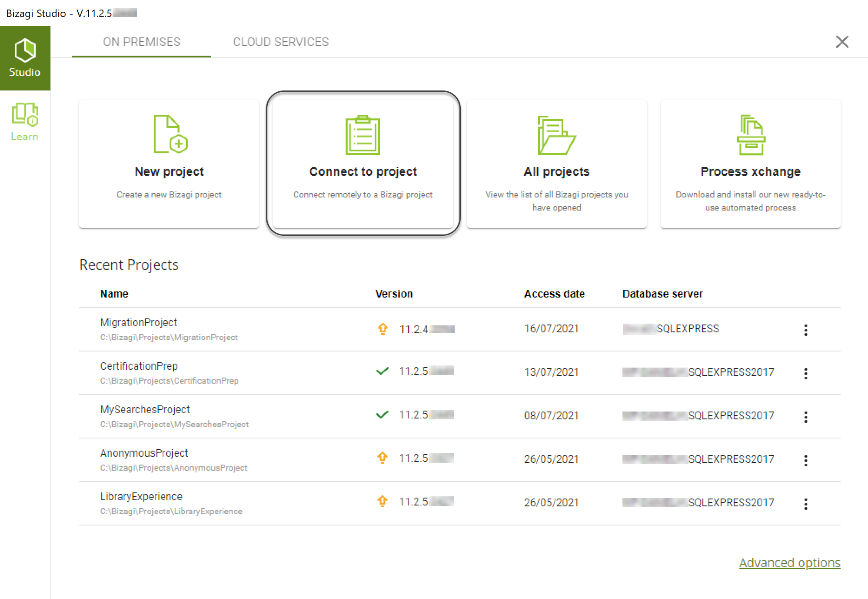Click the LibraryExperience access date 26/05/2021

[x=551, y=502]
